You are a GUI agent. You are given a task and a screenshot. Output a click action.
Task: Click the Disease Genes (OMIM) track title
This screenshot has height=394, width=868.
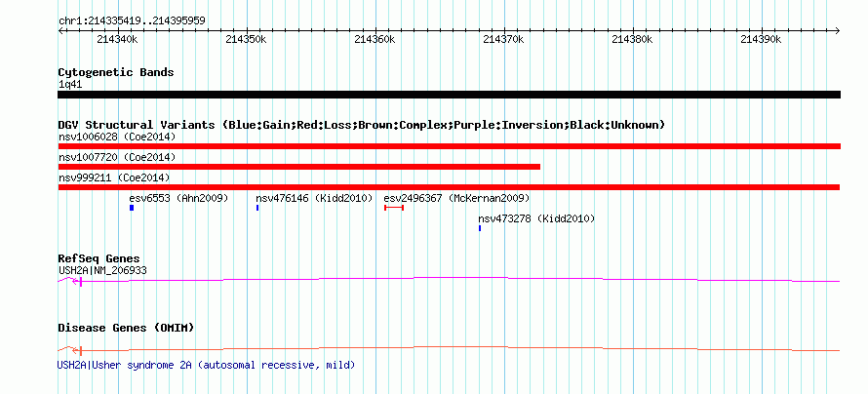126,328
